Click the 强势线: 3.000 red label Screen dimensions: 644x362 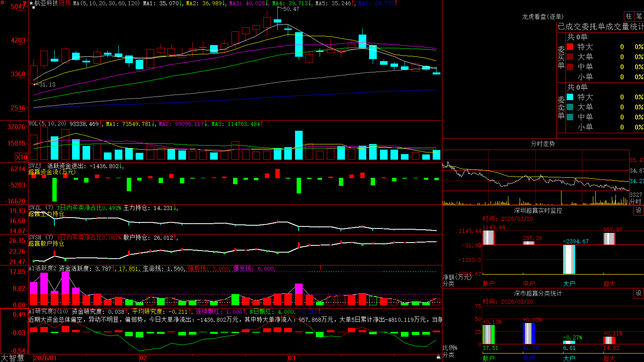pyautogui.click(x=209, y=269)
